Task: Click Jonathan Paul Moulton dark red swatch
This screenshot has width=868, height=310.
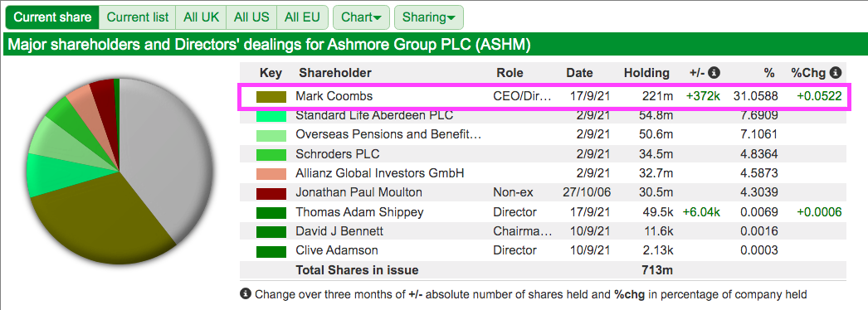Action: [271, 193]
